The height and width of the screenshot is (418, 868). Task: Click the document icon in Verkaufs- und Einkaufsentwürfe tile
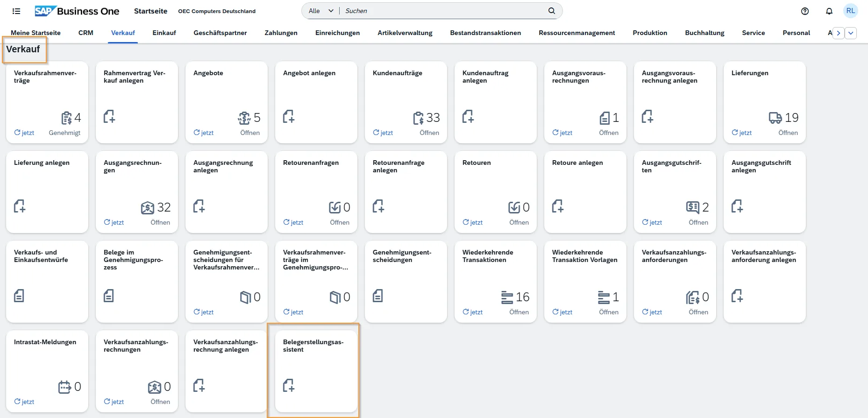pyautogui.click(x=19, y=296)
